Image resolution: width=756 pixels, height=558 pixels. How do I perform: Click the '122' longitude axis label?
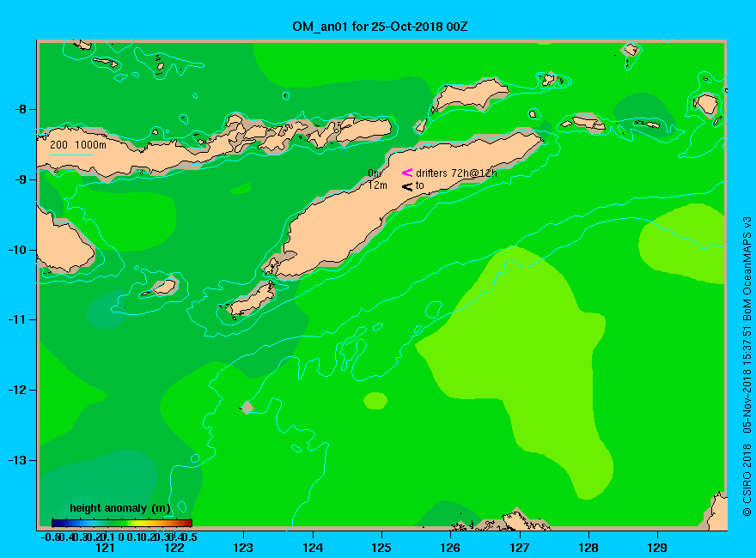(x=174, y=548)
